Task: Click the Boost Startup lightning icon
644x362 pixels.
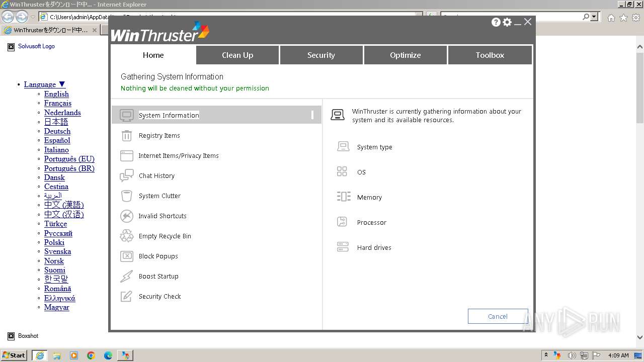Action: (127, 276)
